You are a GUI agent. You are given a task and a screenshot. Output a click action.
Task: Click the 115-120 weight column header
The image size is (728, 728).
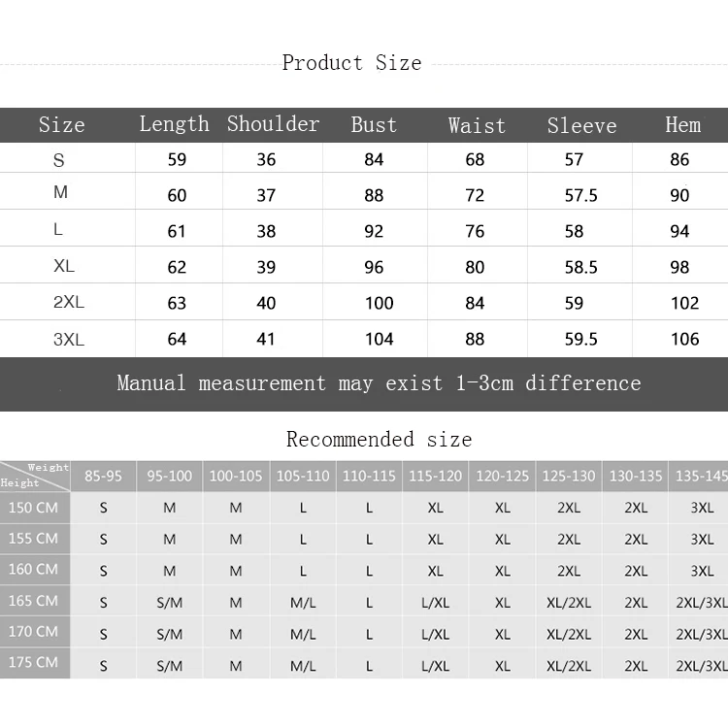pos(435,476)
